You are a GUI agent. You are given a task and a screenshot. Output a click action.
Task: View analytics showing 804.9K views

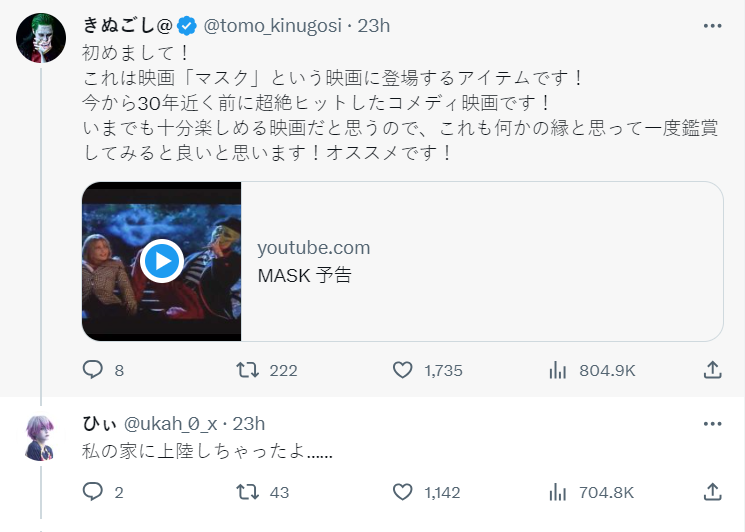558,370
